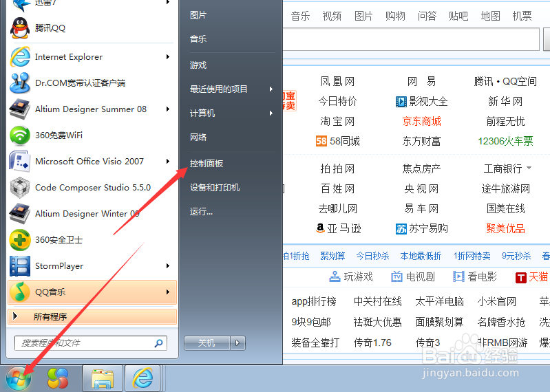Open QQ音乐 music icon
Viewport: 550px width, 392px height.
(20, 292)
